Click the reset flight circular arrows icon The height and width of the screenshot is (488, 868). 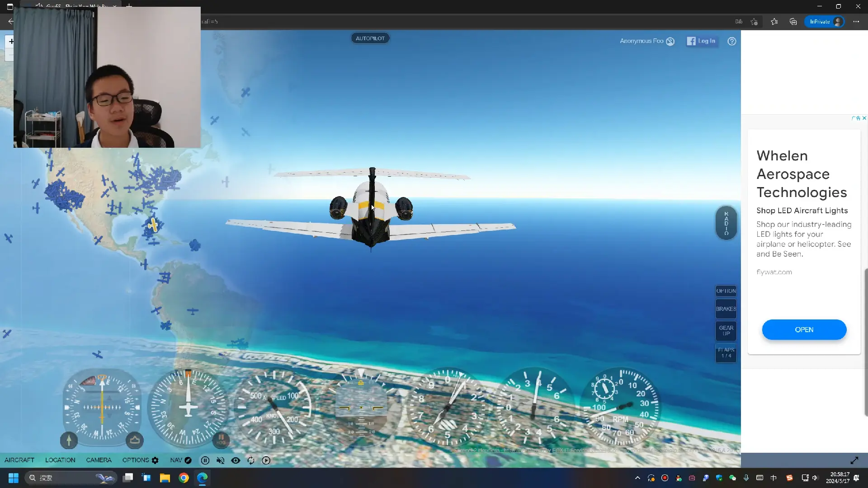tap(251, 460)
